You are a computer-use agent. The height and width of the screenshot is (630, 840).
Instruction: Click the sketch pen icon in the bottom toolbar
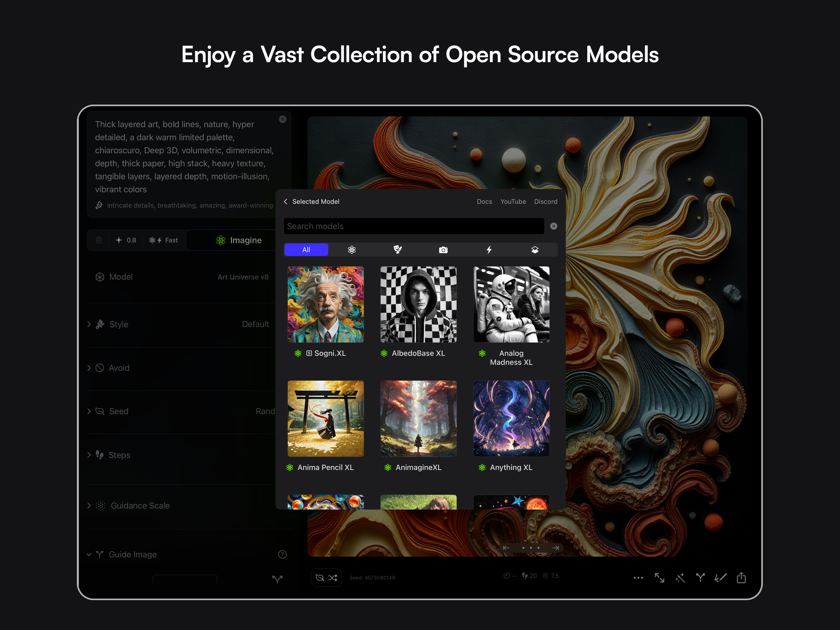[x=720, y=578]
